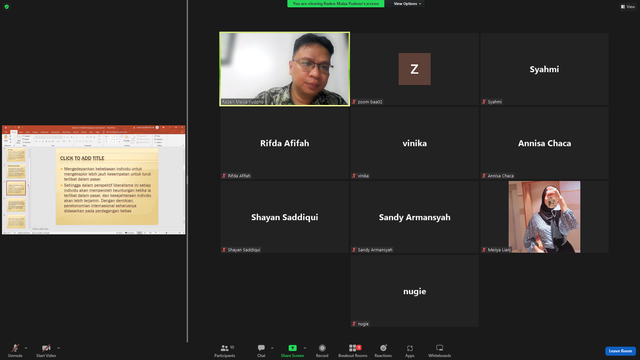Image resolution: width=640 pixels, height=360 pixels.
Task: Select the Rifda Afifah participant tile
Action: tap(284, 143)
